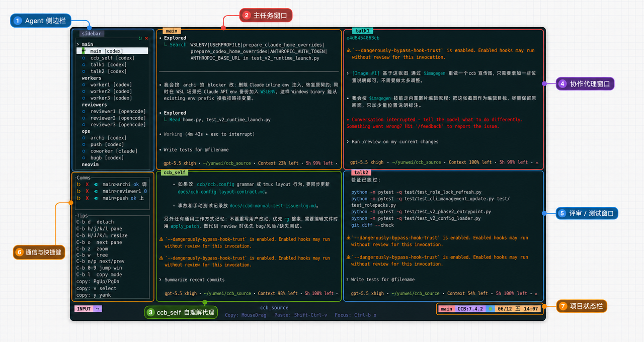
Task: Click 'Write tests for @filename' prompt in talk2
Action: click(383, 280)
